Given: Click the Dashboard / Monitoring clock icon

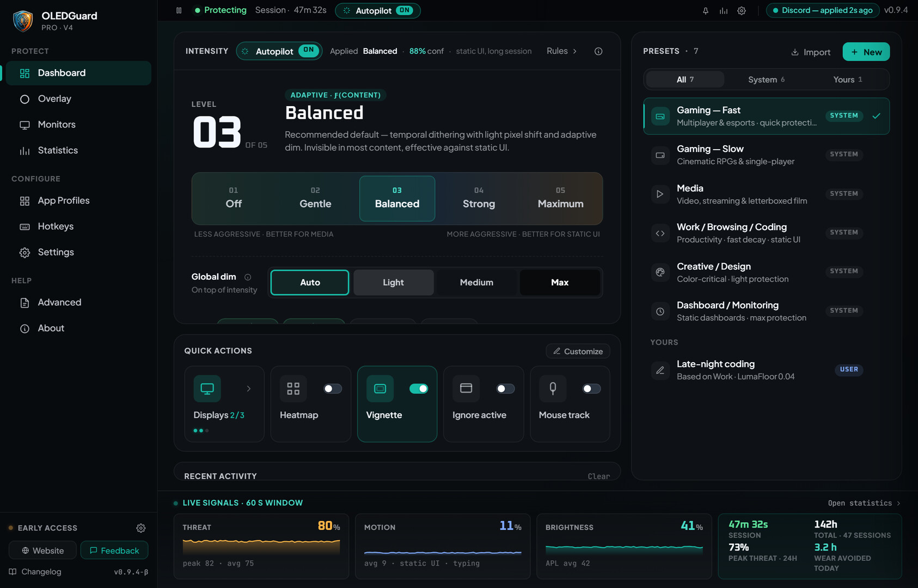Looking at the screenshot, I should (x=660, y=311).
